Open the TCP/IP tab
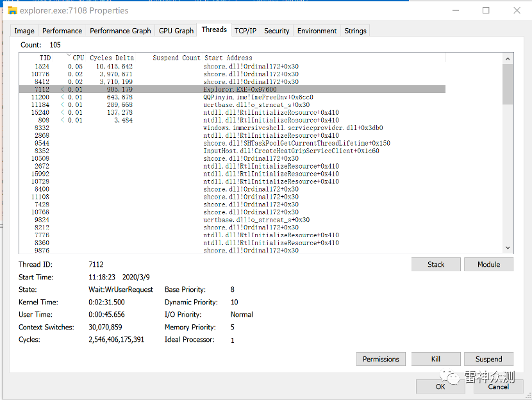532x400 pixels. tap(245, 31)
